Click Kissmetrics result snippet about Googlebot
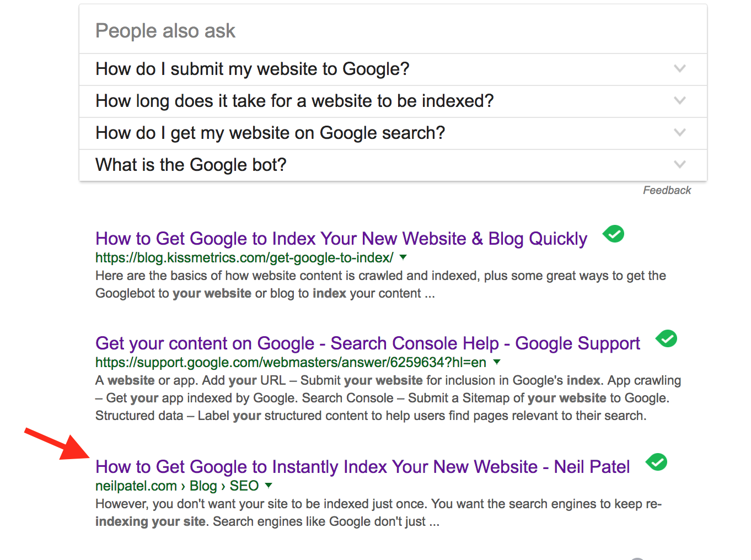This screenshot has width=751, height=560. 380,284
